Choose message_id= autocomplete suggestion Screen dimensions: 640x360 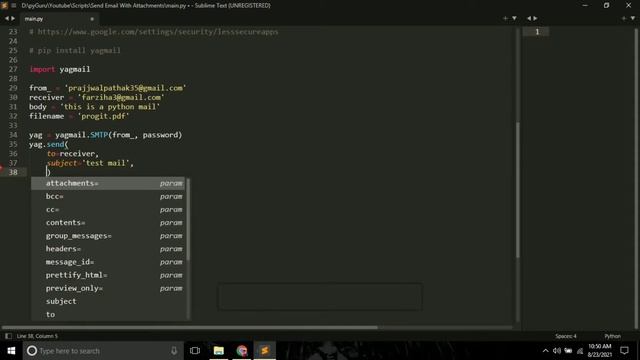(x=108, y=262)
